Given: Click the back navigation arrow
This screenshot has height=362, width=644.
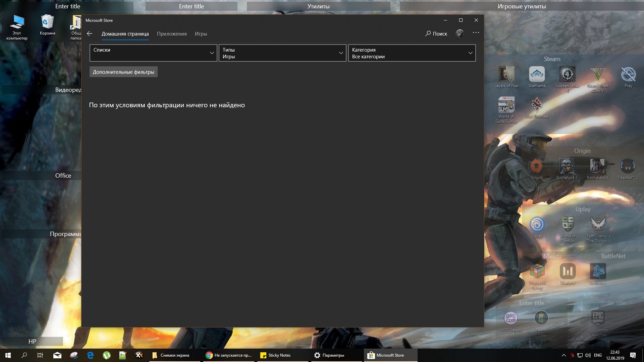Looking at the screenshot, I should [90, 34].
